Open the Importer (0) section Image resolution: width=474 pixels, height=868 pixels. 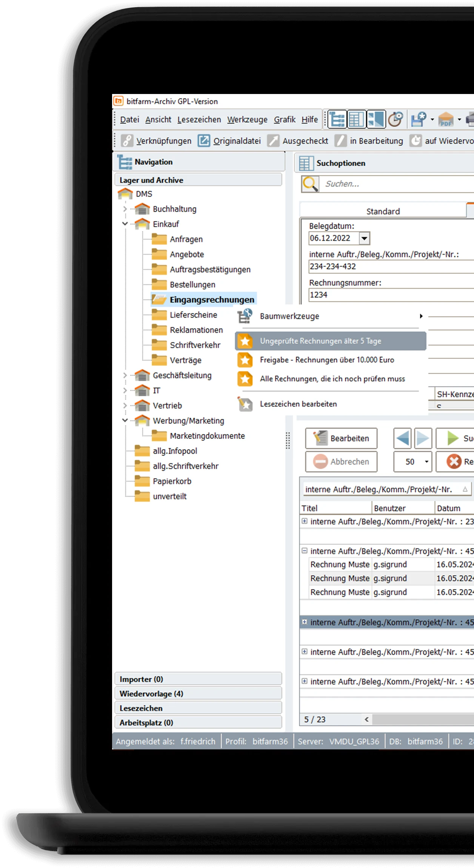tap(198, 679)
